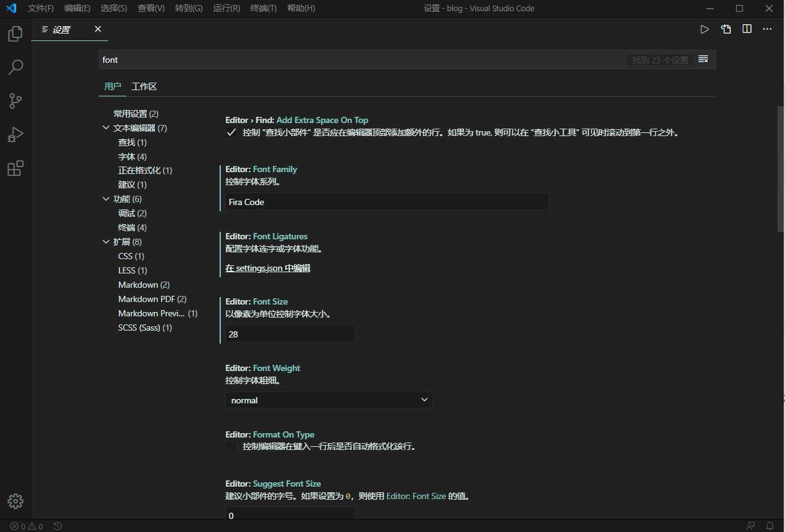The height and width of the screenshot is (532, 785).
Task: Click the run triangle icon in editor toolbar
Action: point(705,29)
